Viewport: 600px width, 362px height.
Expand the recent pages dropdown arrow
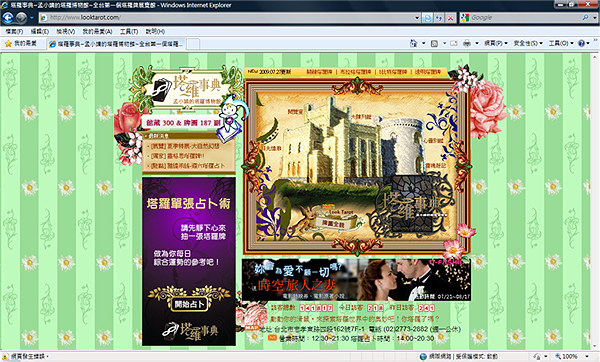(32, 18)
